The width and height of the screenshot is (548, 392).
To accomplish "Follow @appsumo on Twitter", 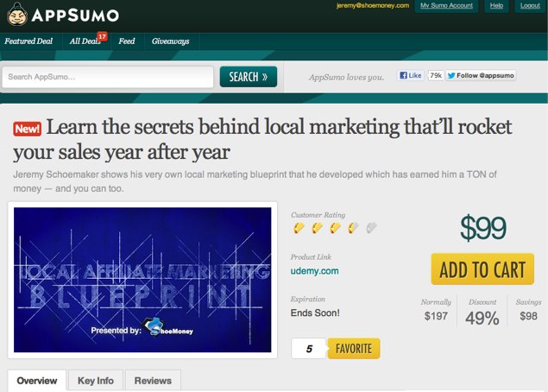I will tap(481, 75).
